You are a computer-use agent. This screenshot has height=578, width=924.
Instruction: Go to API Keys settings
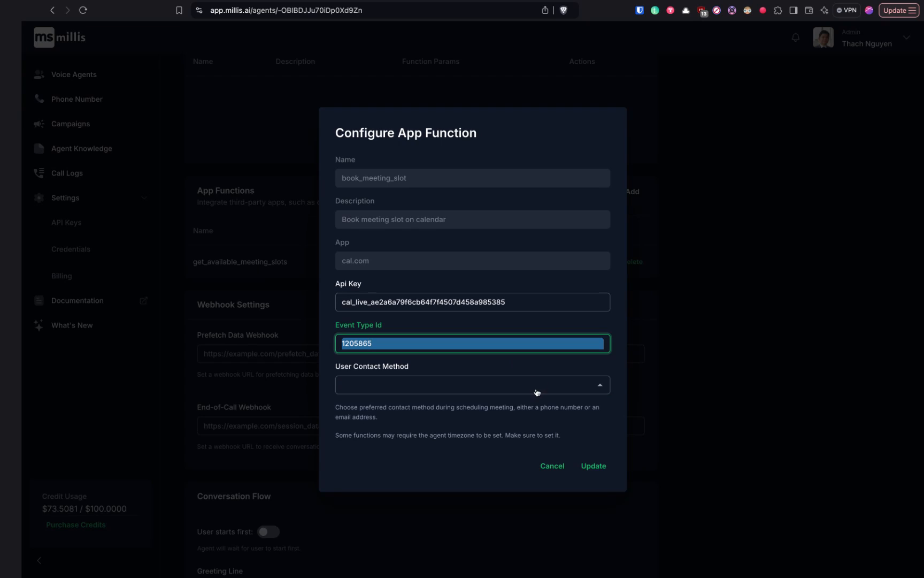(x=66, y=222)
